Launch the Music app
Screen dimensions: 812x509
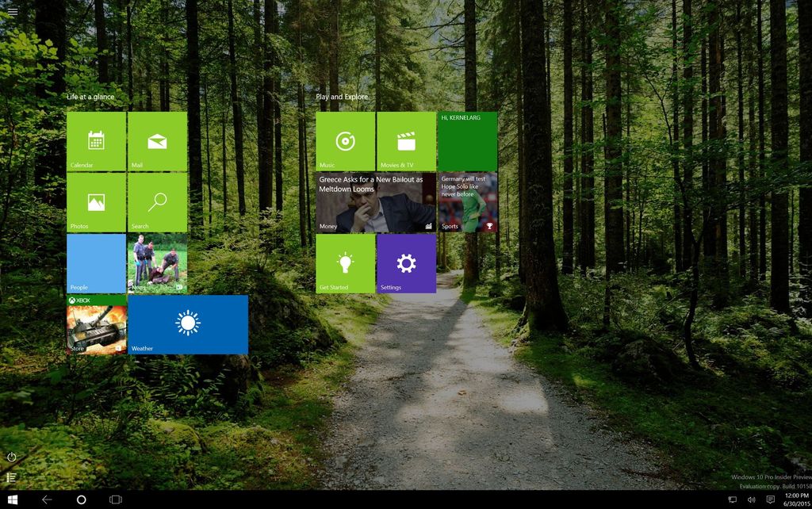[345, 140]
